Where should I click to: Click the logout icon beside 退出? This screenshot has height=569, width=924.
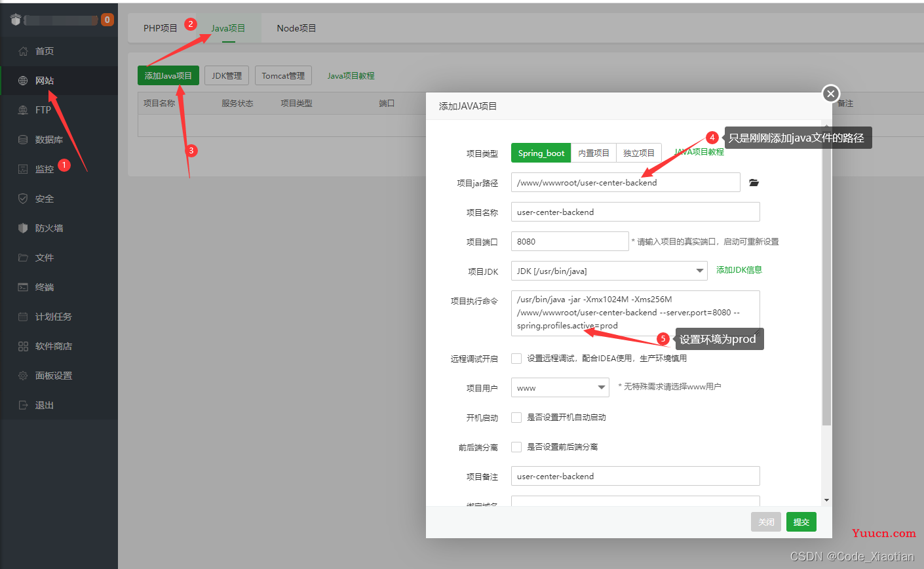[x=23, y=405]
